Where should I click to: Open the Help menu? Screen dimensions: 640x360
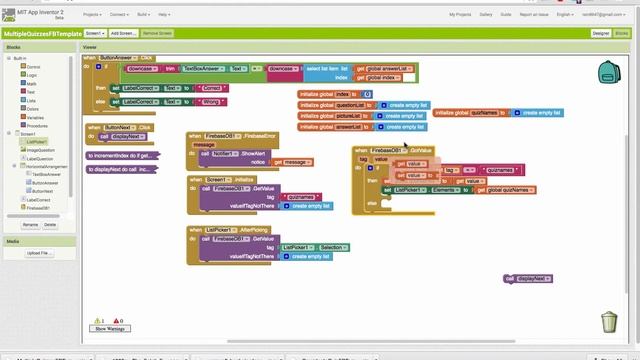(164, 15)
